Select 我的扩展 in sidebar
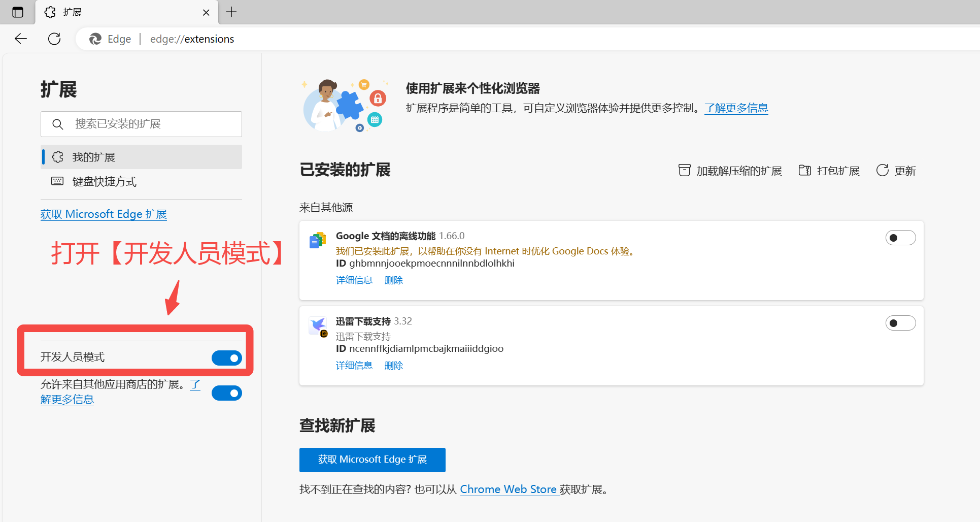 coord(141,157)
